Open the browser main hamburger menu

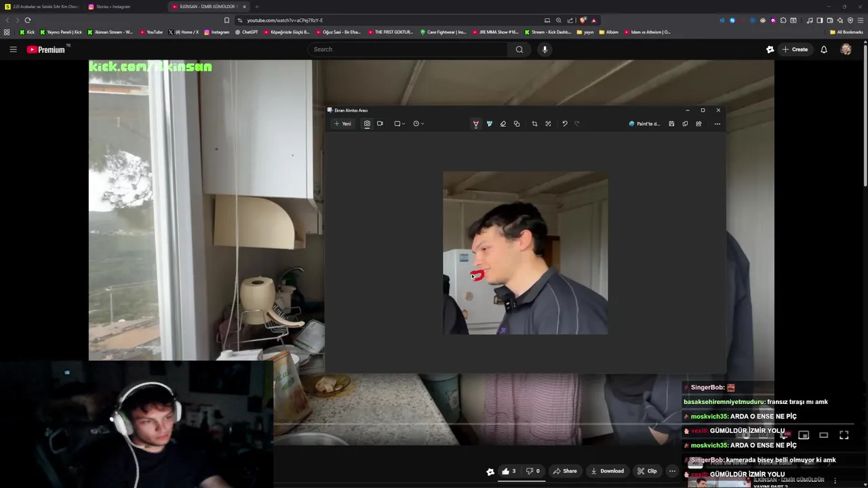point(861,20)
